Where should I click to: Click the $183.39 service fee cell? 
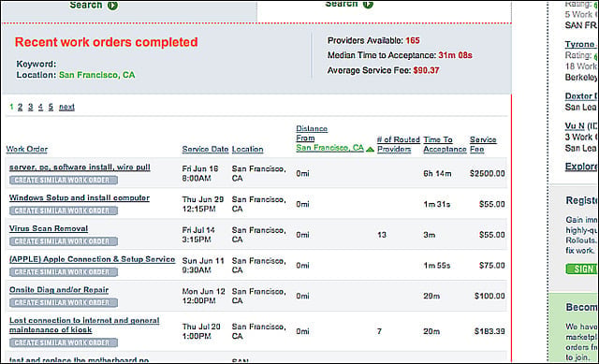[x=489, y=331]
